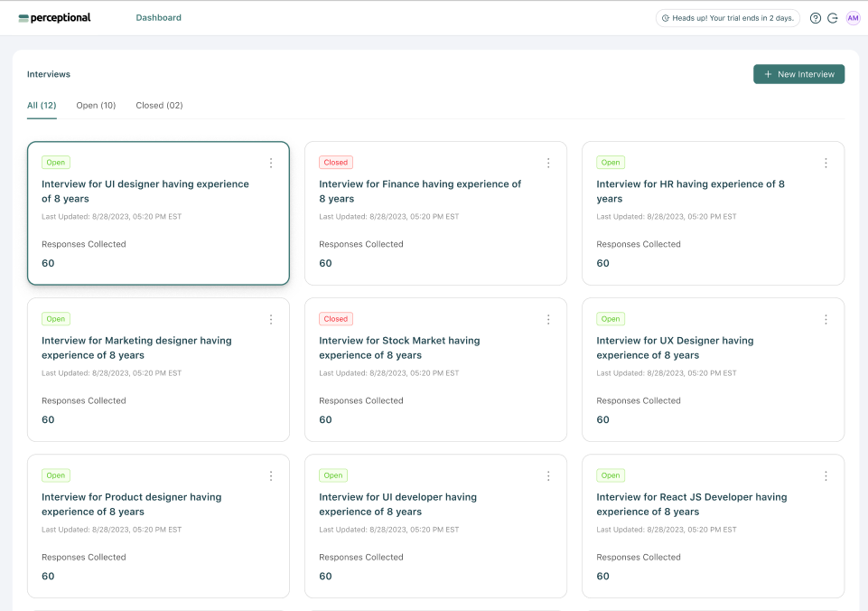
Task: Open options menu on UI designer interview card
Action: (271, 163)
